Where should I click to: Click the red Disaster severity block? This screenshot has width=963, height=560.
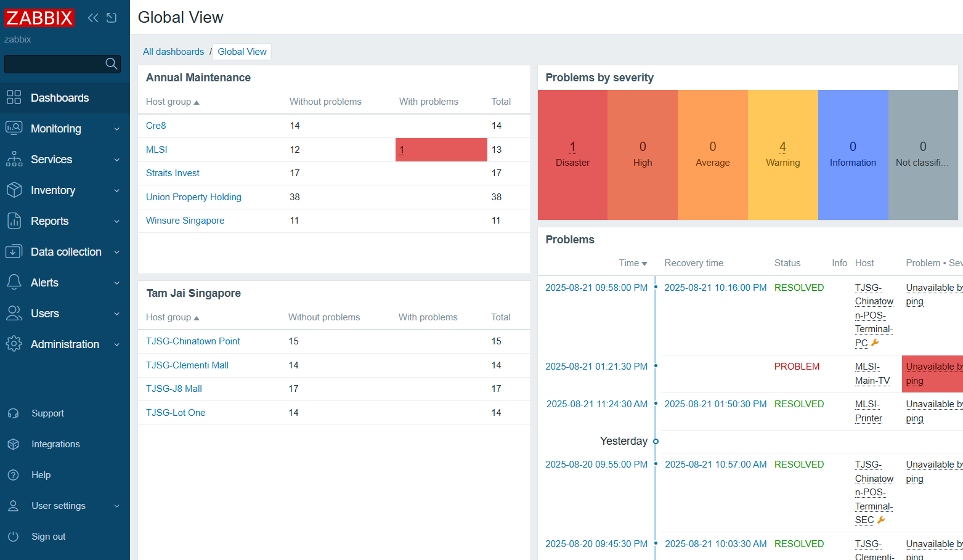(572, 155)
